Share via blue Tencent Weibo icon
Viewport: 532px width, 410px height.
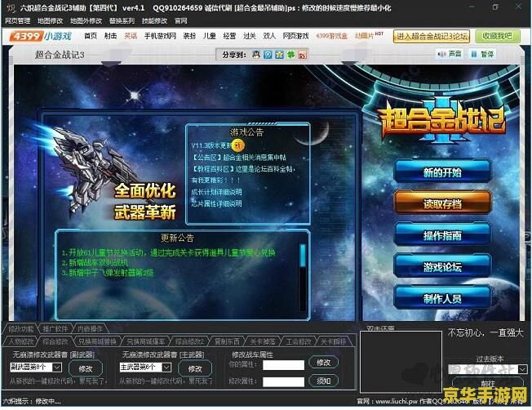tap(268, 55)
